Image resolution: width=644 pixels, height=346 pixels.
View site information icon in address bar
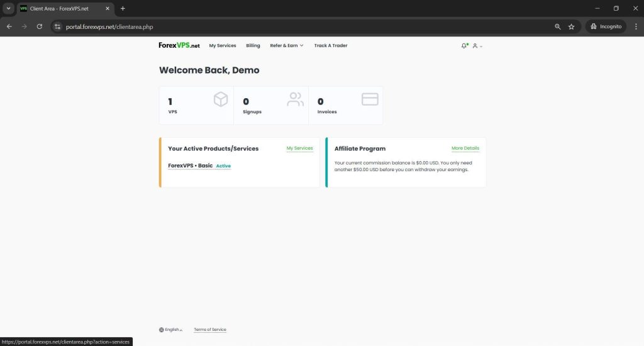(57, 26)
